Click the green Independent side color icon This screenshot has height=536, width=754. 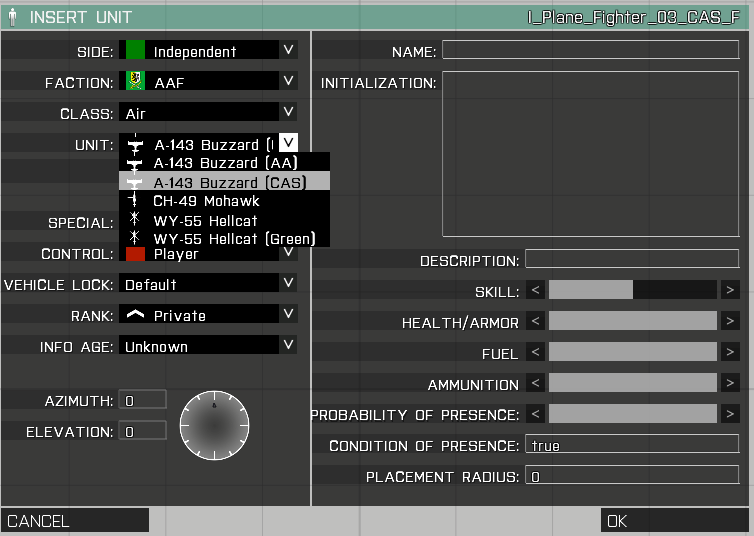pyautogui.click(x=136, y=51)
